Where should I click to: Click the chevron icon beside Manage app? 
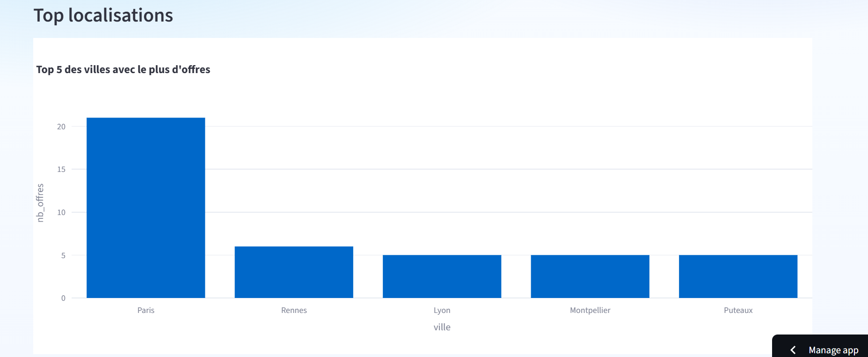(793, 350)
